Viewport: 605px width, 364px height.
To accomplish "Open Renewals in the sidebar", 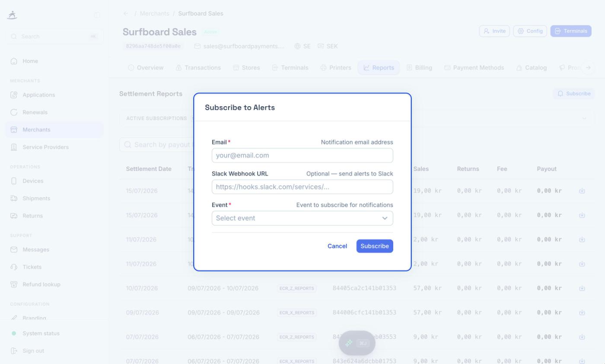I will 54,112.
